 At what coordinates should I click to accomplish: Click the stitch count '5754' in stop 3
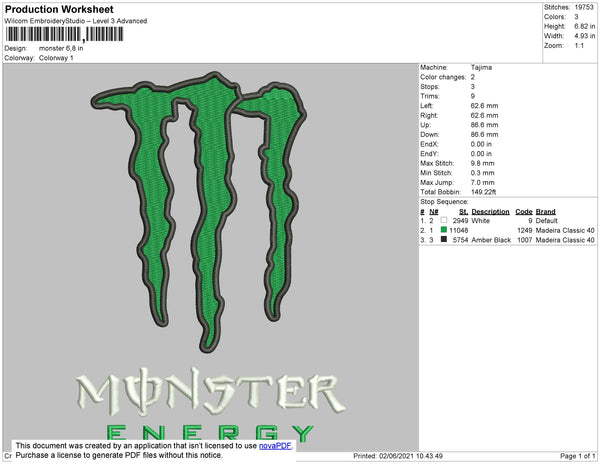click(x=460, y=240)
